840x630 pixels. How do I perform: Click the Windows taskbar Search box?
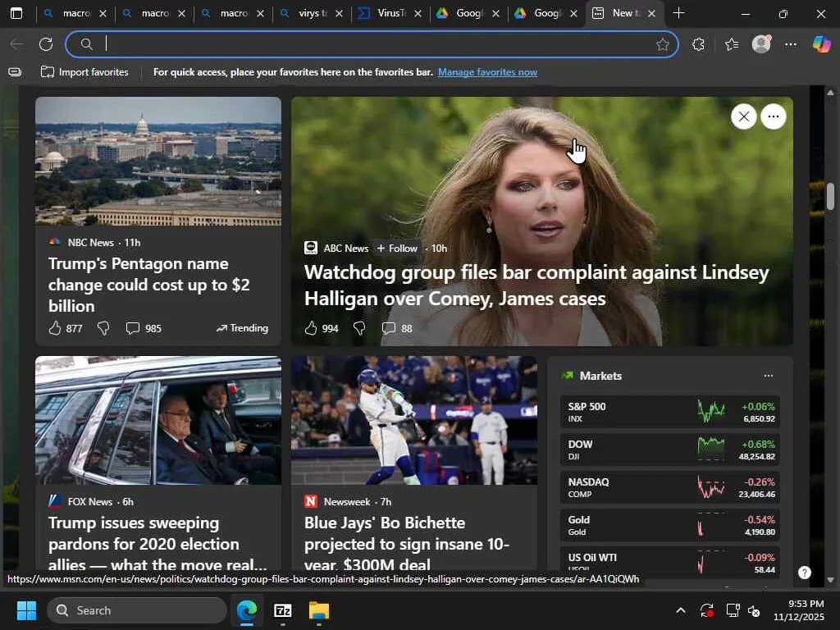point(137,610)
